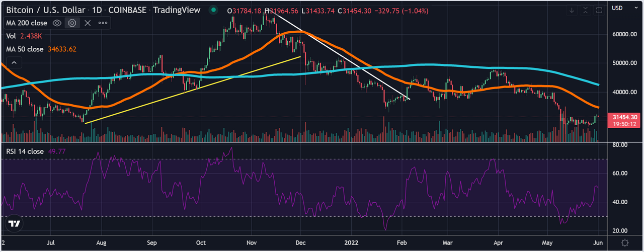Viewport: 644px width, 252px height.
Task: Collapse the indicator legend with the chevron
Action: (x=14, y=62)
